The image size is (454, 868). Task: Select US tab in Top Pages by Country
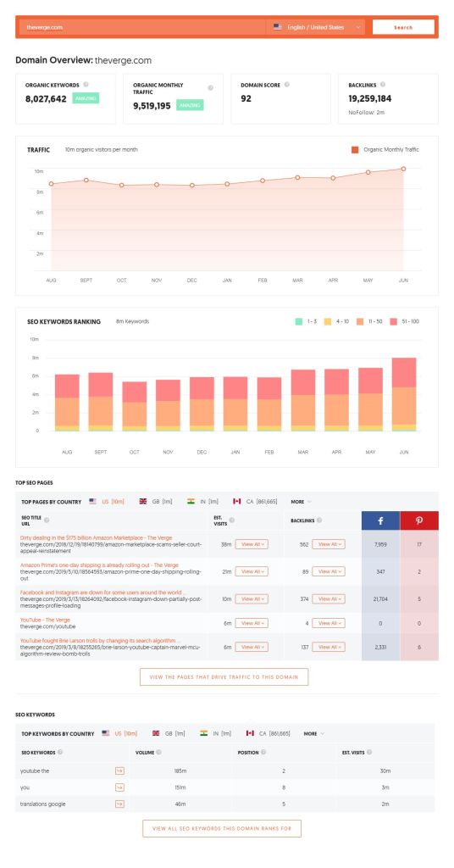(107, 502)
